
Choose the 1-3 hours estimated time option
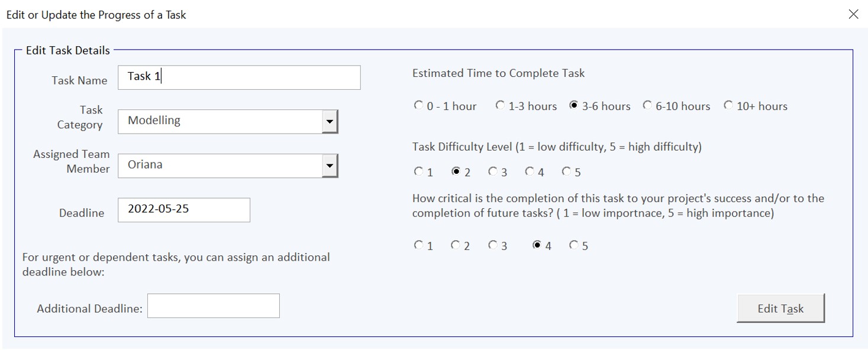pos(500,106)
